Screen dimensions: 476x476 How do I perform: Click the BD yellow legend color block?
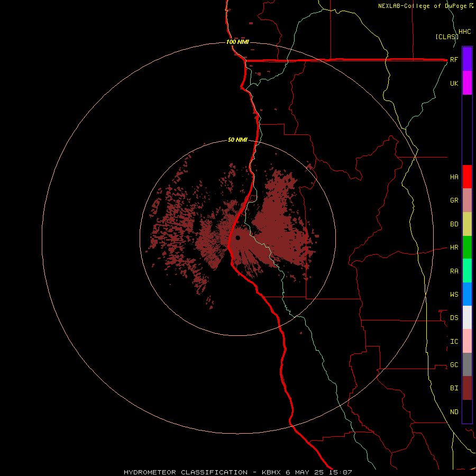(x=467, y=224)
